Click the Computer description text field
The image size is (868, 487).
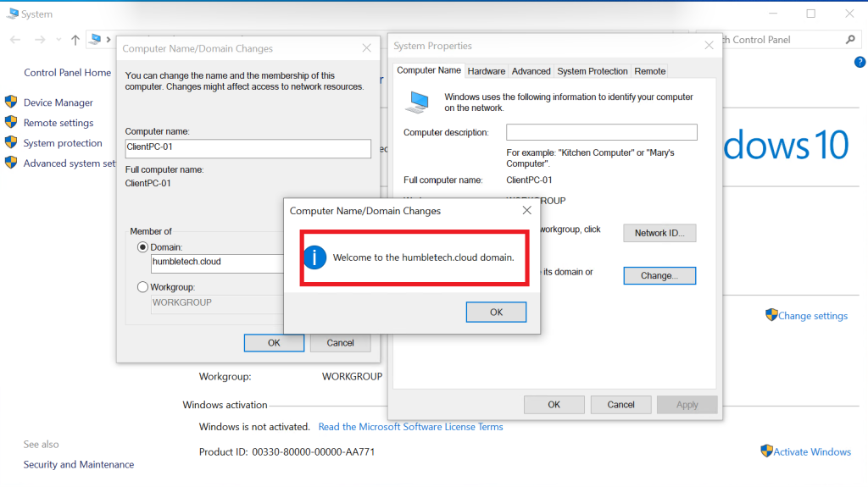coord(601,132)
